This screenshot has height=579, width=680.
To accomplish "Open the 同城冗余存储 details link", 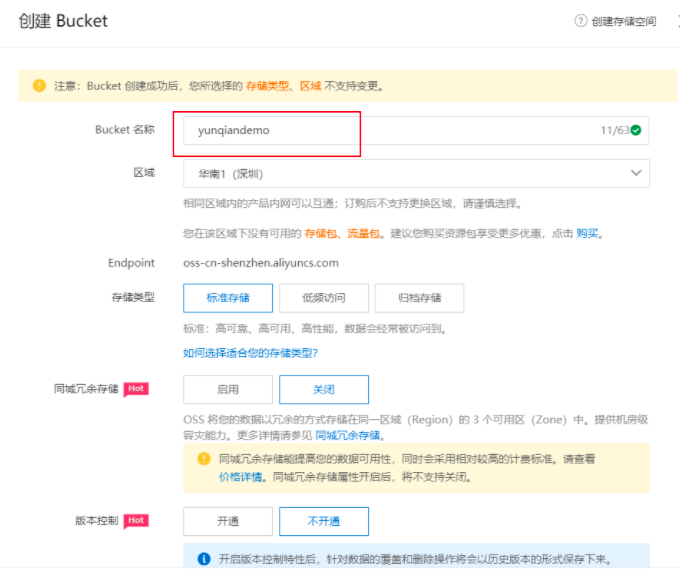I will tap(348, 435).
